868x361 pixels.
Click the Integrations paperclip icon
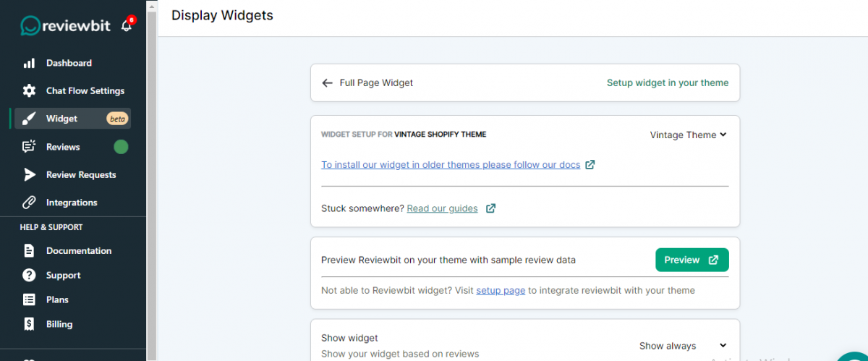coord(29,203)
